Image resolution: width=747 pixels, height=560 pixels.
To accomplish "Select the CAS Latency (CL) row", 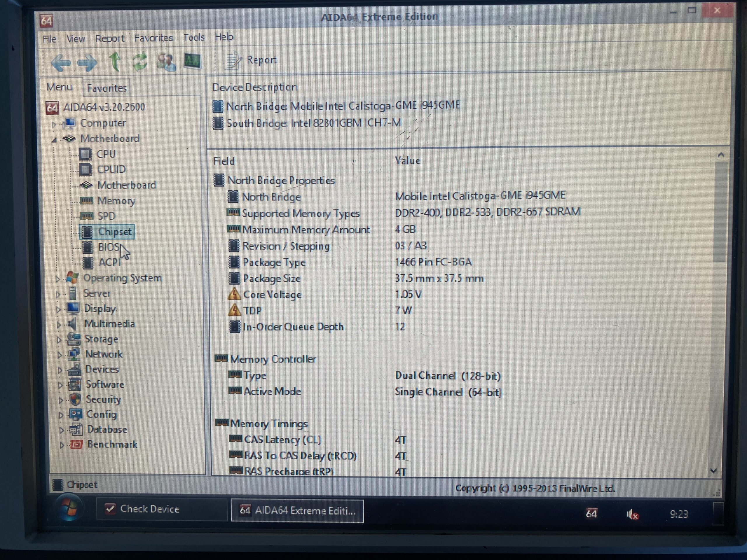I will point(318,440).
